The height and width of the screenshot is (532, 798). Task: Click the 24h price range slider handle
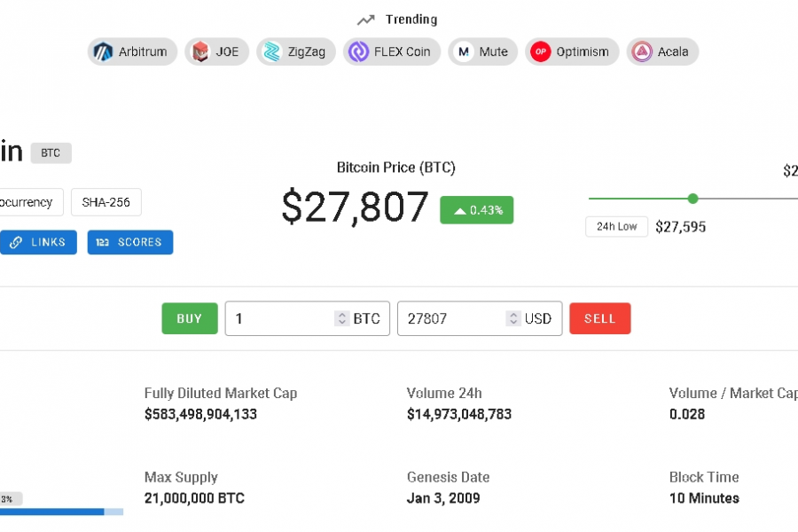pos(693,199)
